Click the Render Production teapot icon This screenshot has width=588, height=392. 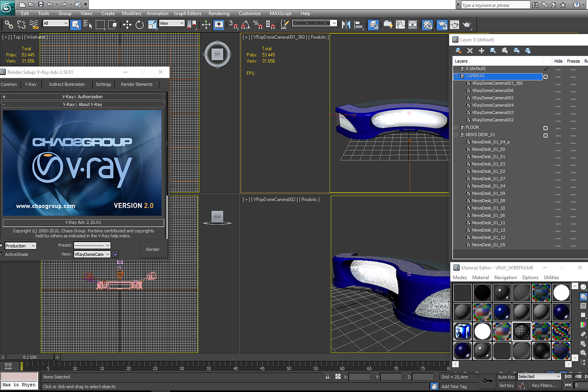pyautogui.click(x=468, y=24)
